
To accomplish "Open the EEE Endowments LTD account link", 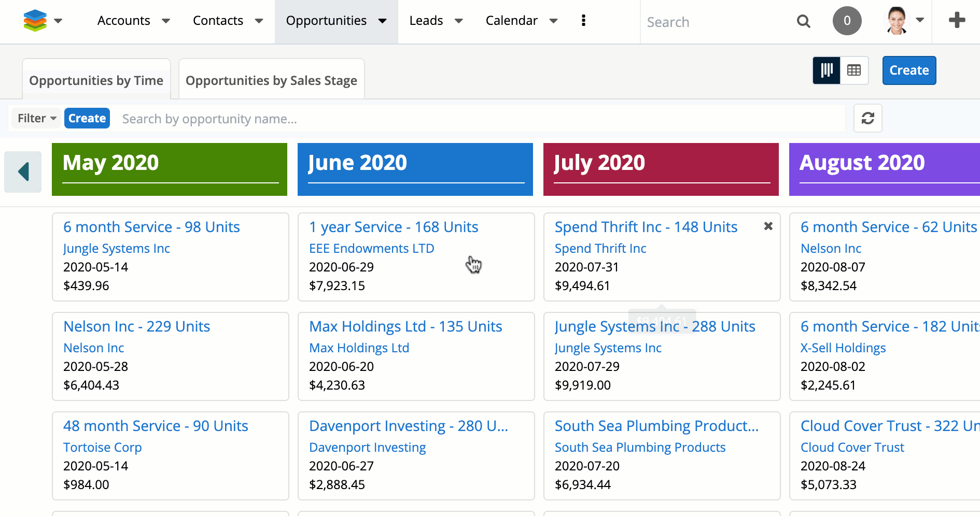I will [371, 249].
